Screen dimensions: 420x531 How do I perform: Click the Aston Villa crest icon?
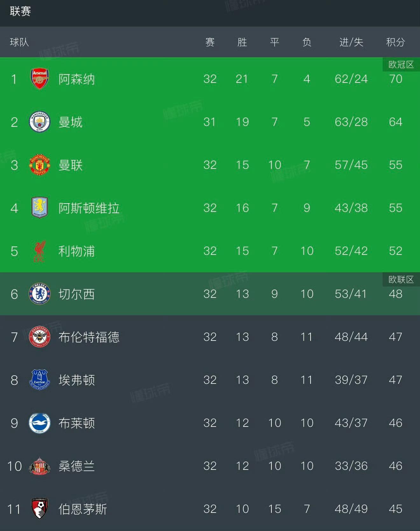[x=39, y=208]
